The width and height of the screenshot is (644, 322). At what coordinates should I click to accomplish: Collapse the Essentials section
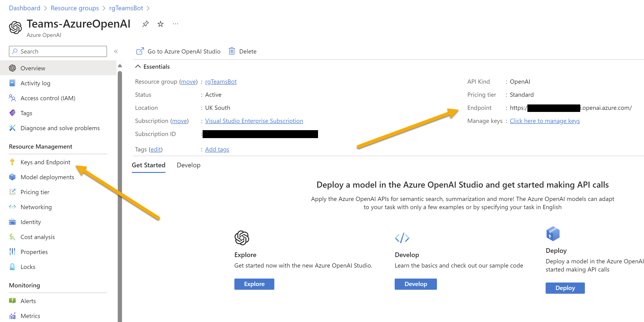pos(138,67)
